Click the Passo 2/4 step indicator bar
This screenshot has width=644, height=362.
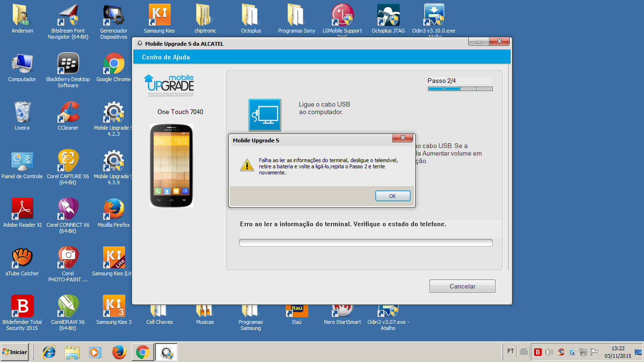pos(460,89)
